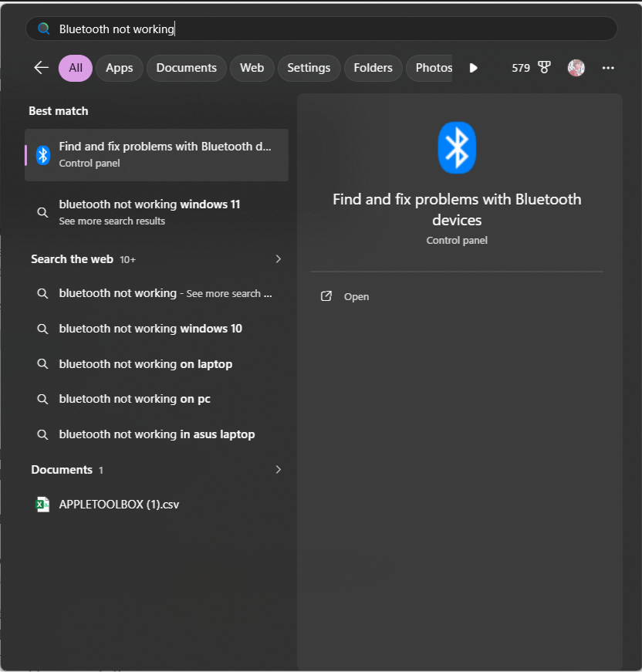This screenshot has width=642, height=672.
Task: Expand the Search the web section chevron
Action: coord(278,259)
